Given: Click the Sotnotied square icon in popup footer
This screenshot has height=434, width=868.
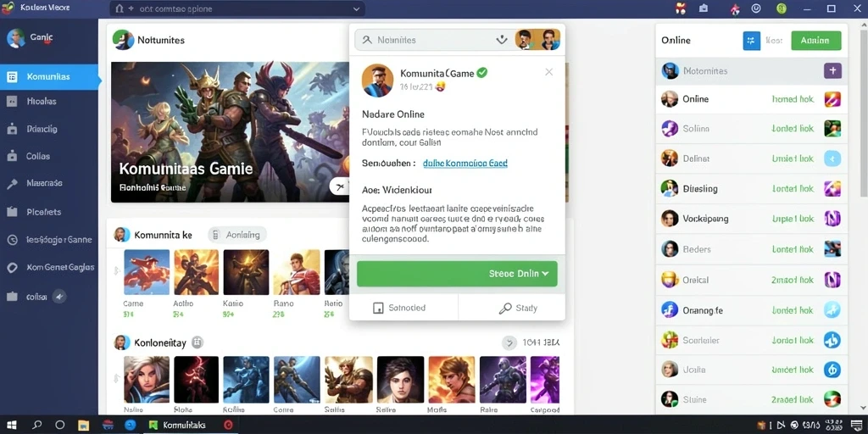Looking at the screenshot, I should [x=379, y=309].
